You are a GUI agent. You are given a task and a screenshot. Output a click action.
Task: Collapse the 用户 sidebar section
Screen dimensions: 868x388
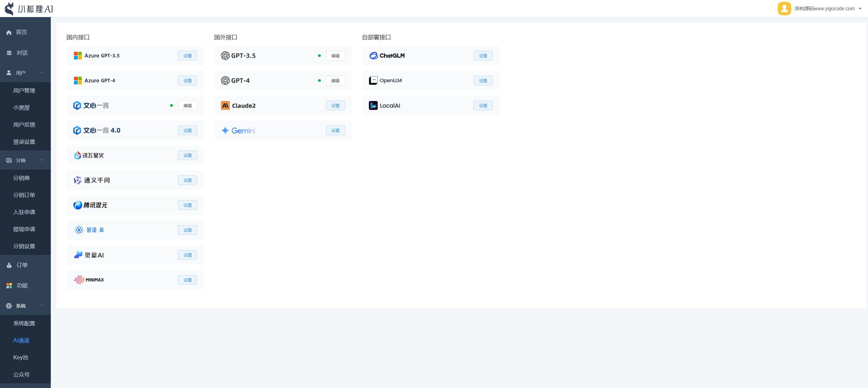click(42, 73)
